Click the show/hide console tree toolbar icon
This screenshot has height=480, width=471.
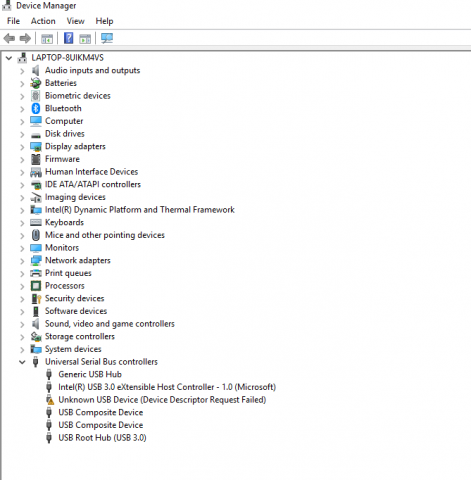click(47, 39)
